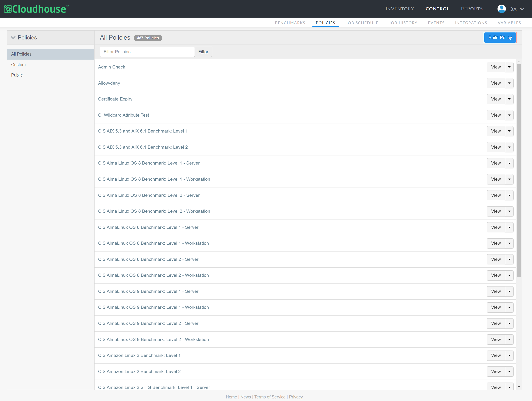Expand dropdown for Alma Linux OS 8 Level 2 Workstation
This screenshot has width=532, height=401.
[509, 211]
